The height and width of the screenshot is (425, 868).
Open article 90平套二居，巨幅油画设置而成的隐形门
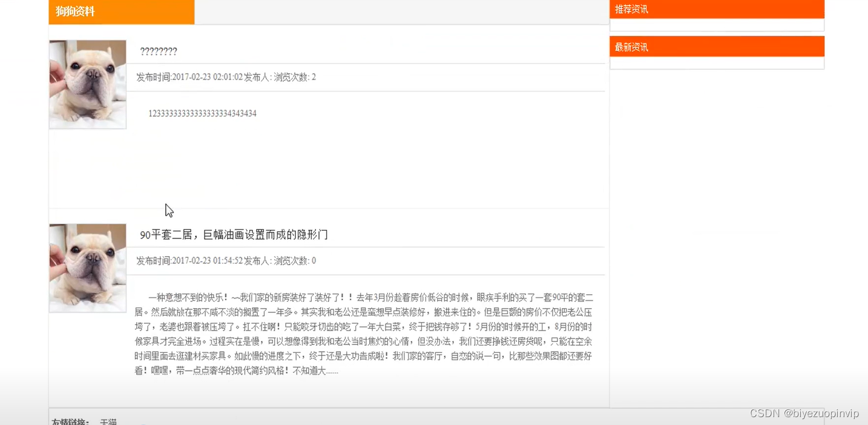click(x=234, y=235)
